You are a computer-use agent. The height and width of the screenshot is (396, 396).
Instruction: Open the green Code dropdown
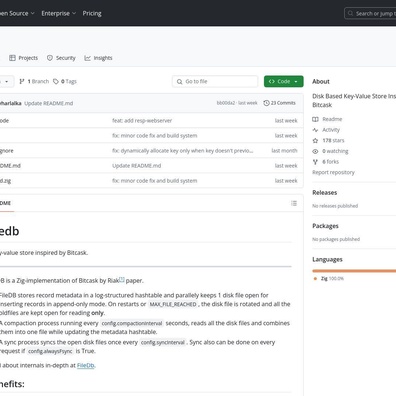(284, 81)
